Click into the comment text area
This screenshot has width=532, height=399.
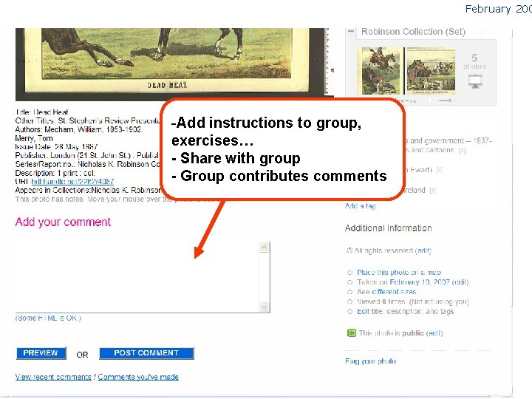pos(137,277)
